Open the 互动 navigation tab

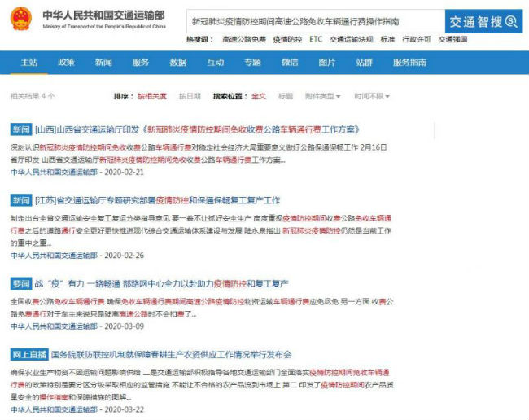[215, 63]
